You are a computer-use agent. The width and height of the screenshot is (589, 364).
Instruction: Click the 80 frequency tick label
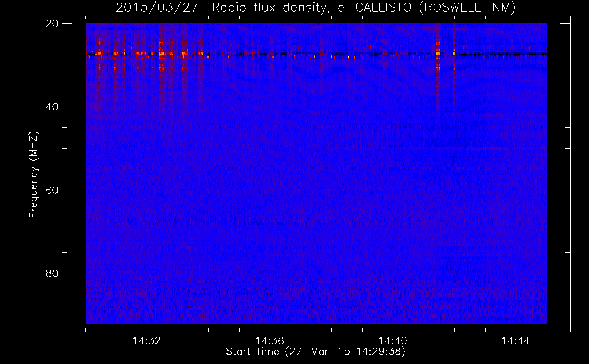pyautogui.click(x=52, y=273)
